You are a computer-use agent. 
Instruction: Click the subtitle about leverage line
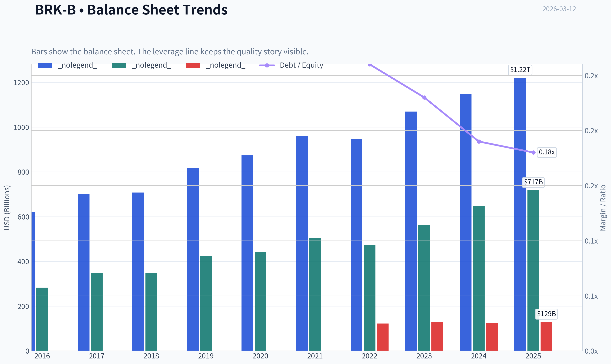tap(170, 52)
